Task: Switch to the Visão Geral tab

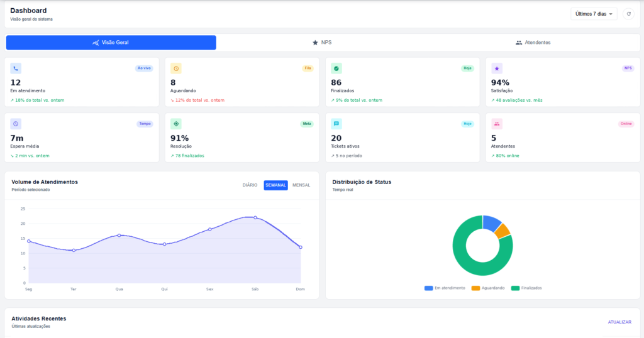Action: point(111,43)
